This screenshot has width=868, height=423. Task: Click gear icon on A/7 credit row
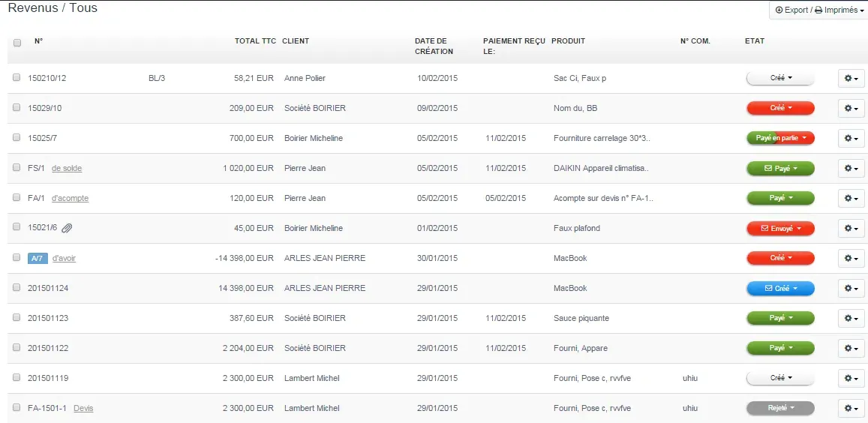coord(851,258)
